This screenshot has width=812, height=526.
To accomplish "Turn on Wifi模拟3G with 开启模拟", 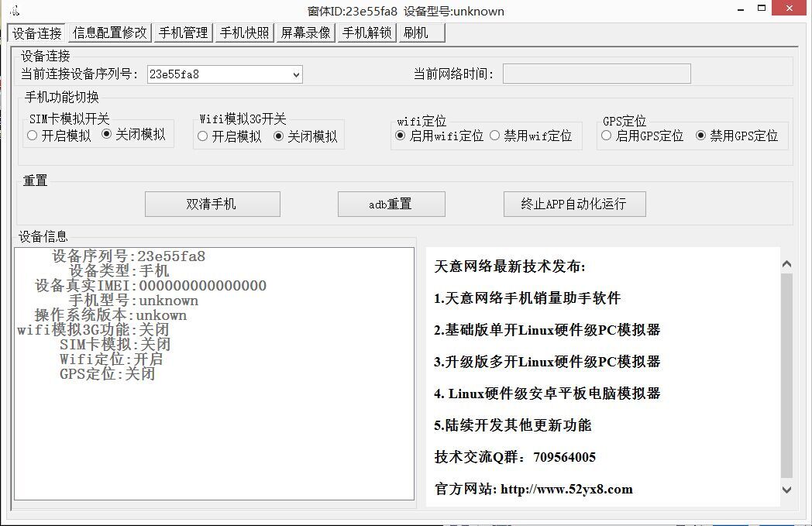I will point(203,136).
